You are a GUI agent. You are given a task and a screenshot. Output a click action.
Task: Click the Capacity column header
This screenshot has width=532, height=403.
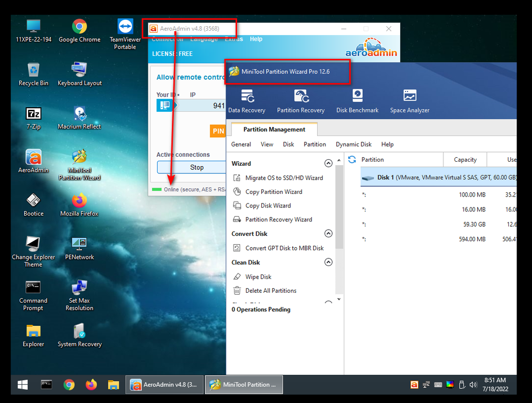[x=465, y=160]
